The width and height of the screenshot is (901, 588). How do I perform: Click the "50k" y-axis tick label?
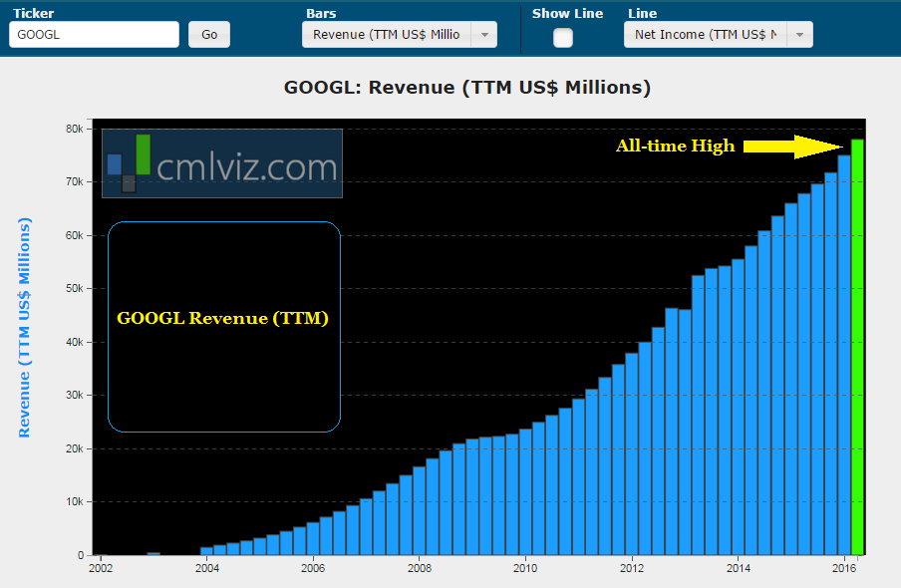click(x=75, y=288)
